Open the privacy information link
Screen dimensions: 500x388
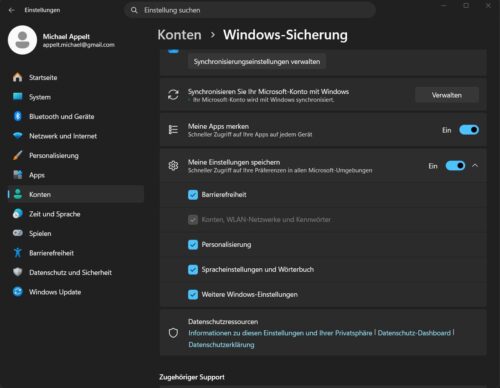[280, 333]
